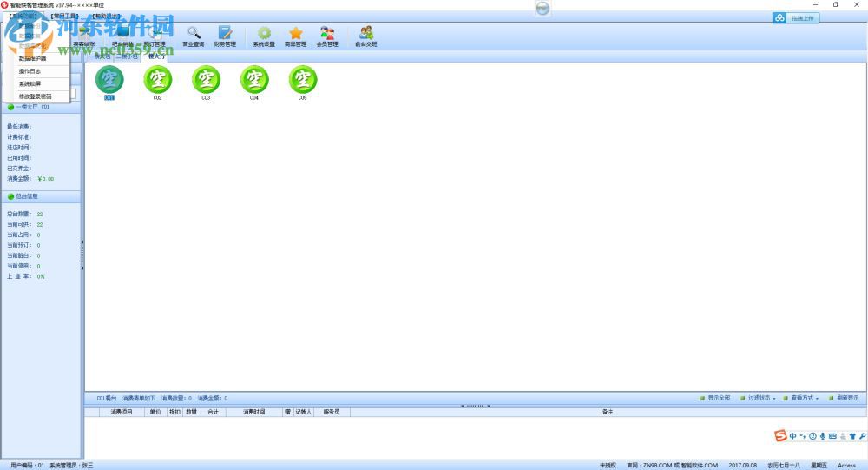This screenshot has width=868, height=470.
Task: Click Sogou input method S logo
Action: (780, 435)
